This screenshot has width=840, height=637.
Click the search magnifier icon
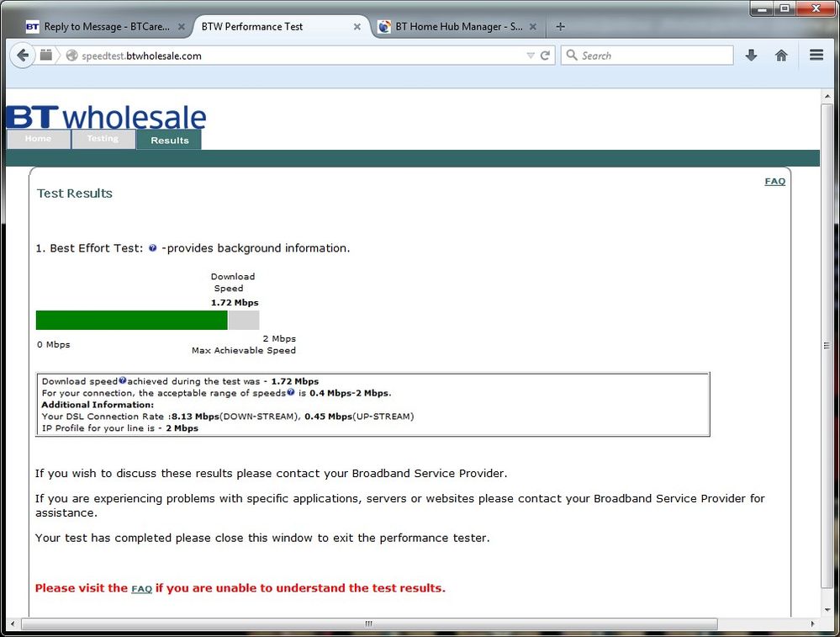coord(572,56)
